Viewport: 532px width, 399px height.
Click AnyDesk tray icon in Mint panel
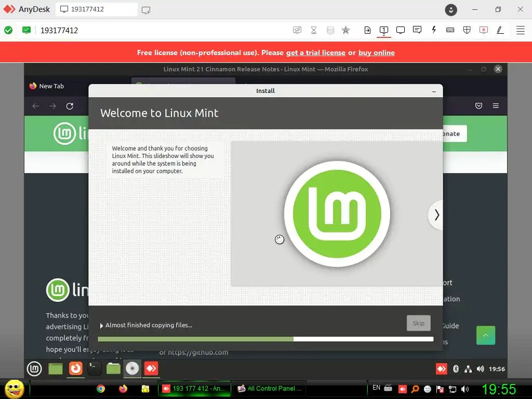(442, 369)
